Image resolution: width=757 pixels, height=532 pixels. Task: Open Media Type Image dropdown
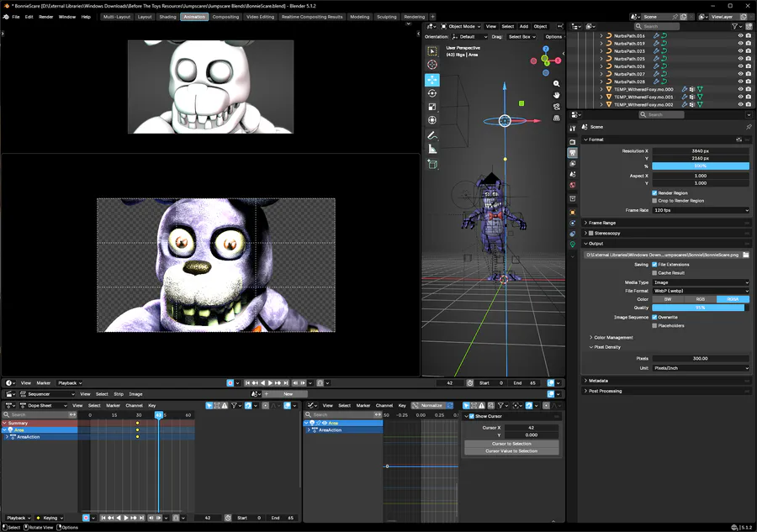(701, 282)
